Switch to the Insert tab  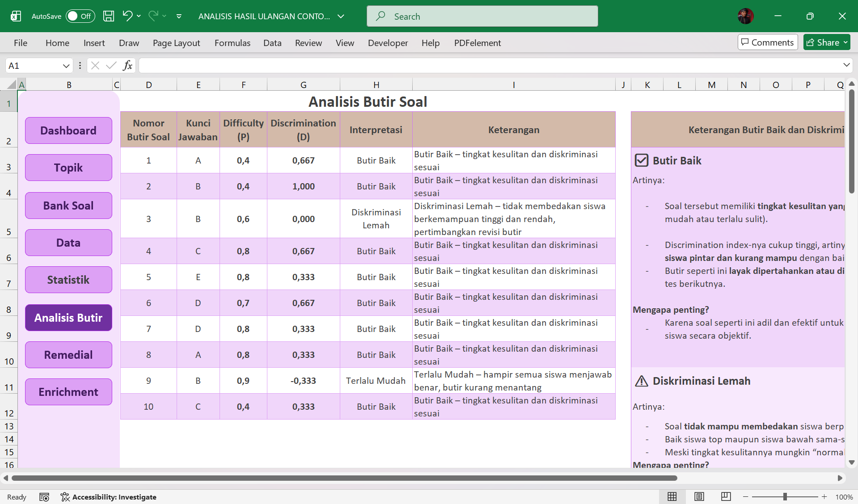pos(94,43)
